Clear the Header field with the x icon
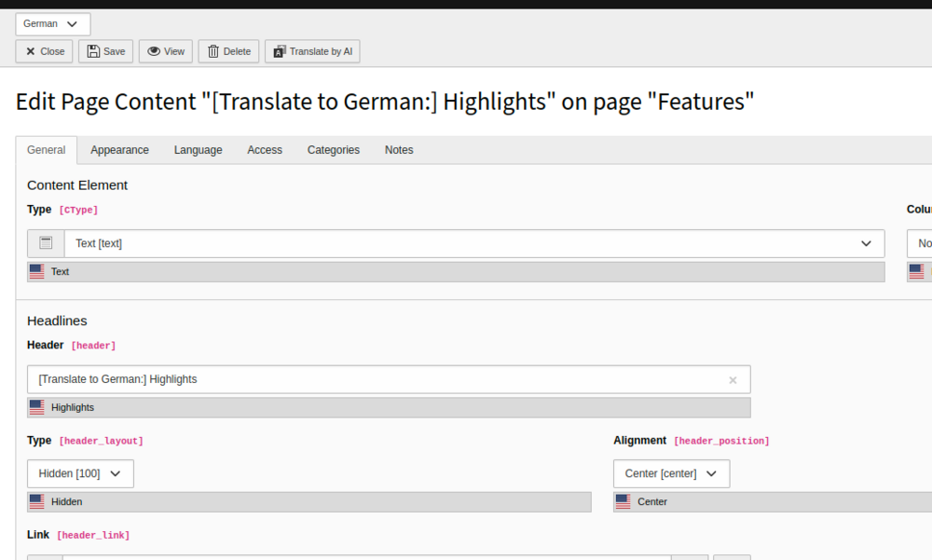This screenshot has height=560, width=932. click(x=733, y=380)
